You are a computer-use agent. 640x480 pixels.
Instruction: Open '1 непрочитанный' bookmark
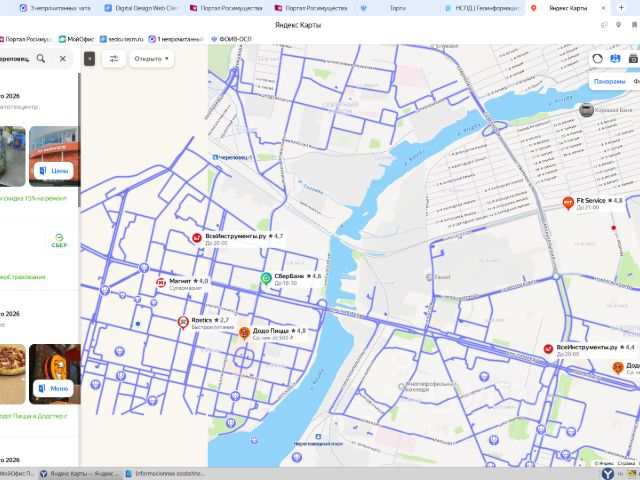176,39
